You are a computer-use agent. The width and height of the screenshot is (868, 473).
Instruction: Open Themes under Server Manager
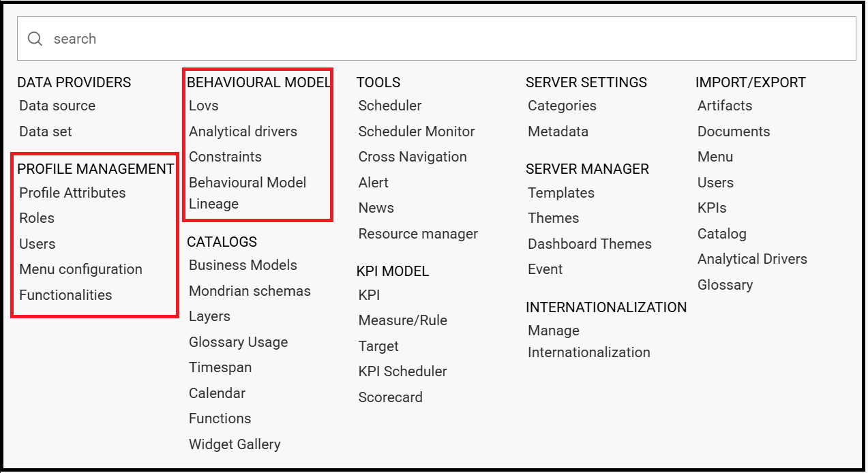553,218
